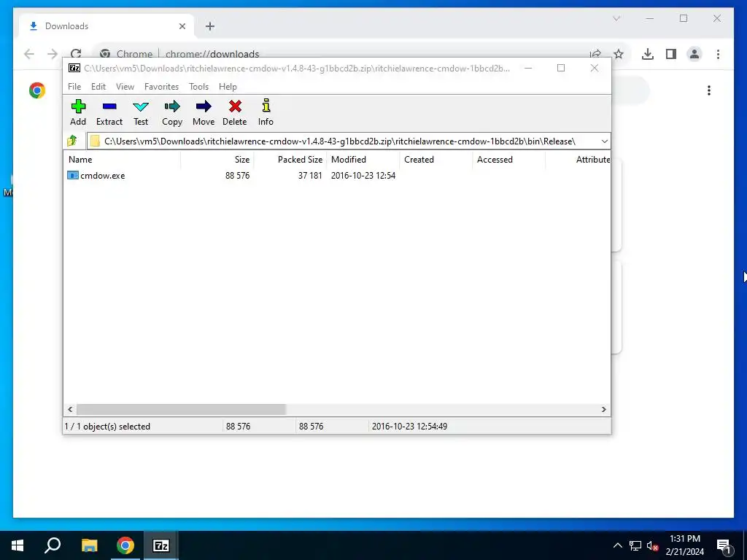Open the Favorites menu in 7-Zip

click(161, 86)
